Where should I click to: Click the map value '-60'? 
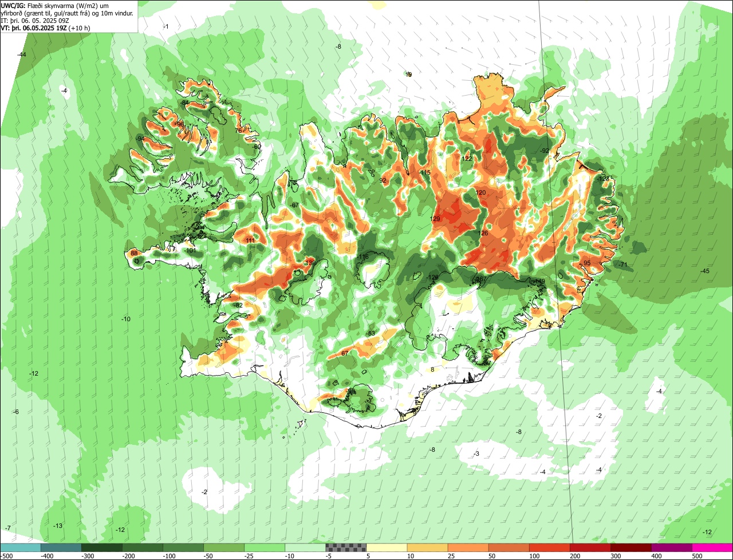tap(257, 147)
